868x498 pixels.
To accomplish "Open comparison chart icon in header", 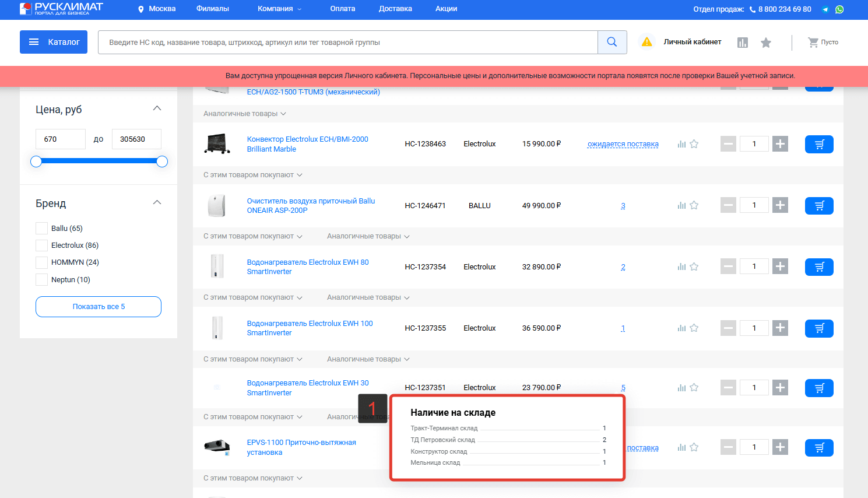I will pos(743,43).
